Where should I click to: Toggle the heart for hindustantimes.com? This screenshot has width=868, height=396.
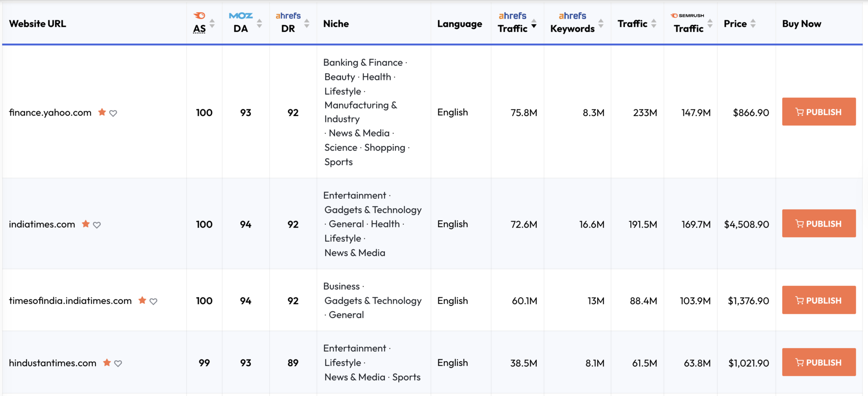coord(118,363)
